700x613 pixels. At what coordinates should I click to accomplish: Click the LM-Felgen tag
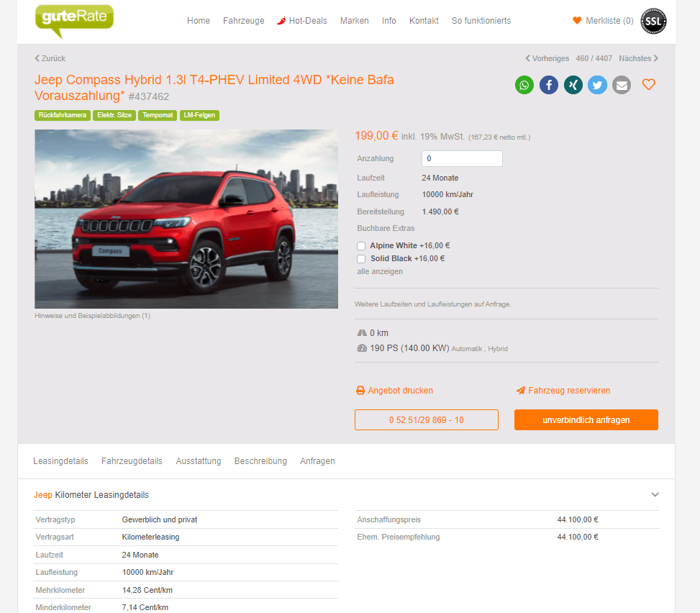199,115
